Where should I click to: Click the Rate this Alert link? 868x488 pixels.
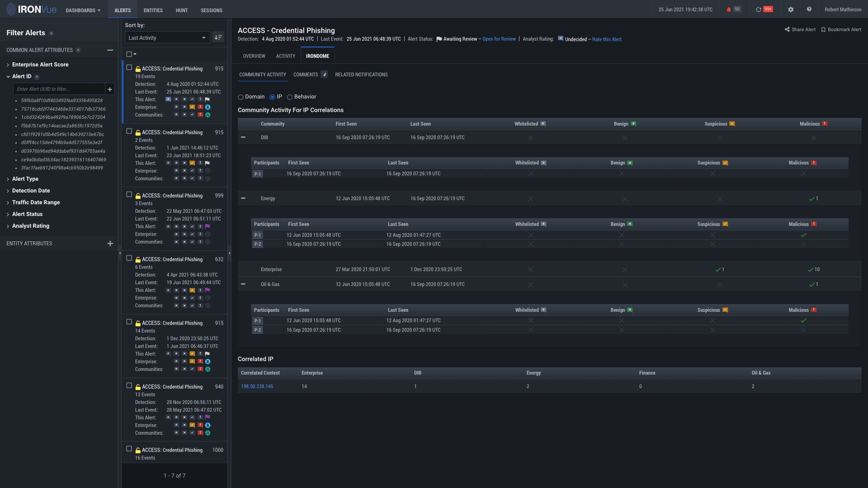[x=607, y=40]
